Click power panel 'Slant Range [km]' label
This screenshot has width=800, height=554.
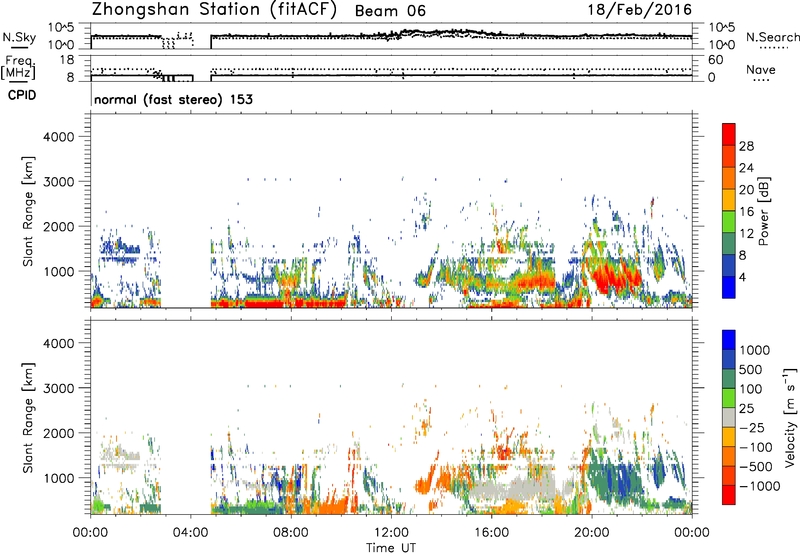pos(28,211)
